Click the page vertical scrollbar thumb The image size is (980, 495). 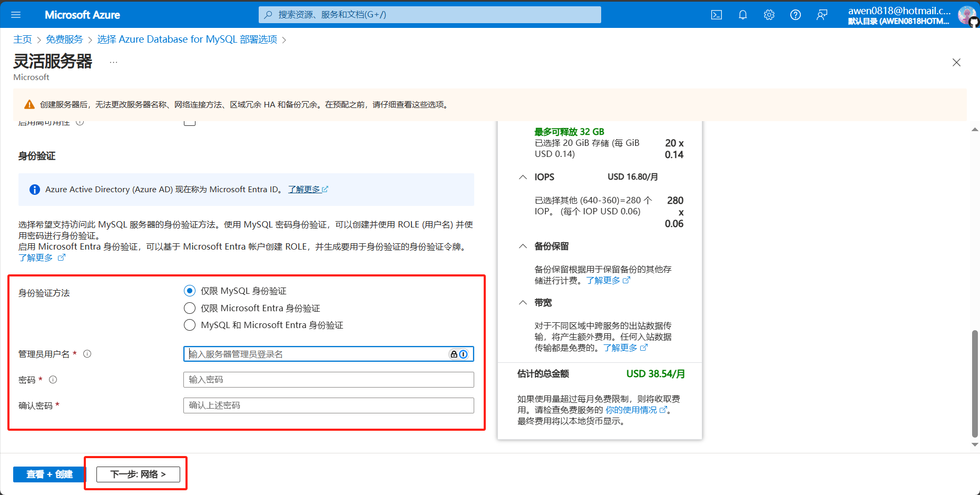pyautogui.click(x=975, y=383)
